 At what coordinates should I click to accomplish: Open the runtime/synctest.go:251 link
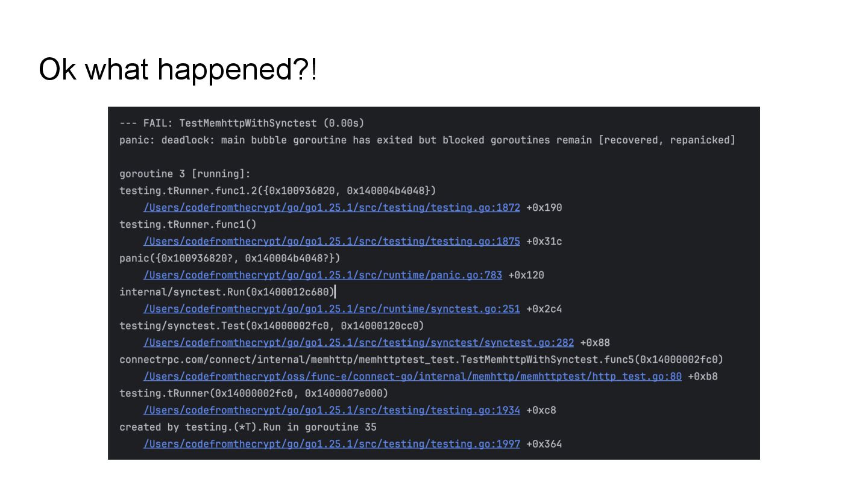332,309
